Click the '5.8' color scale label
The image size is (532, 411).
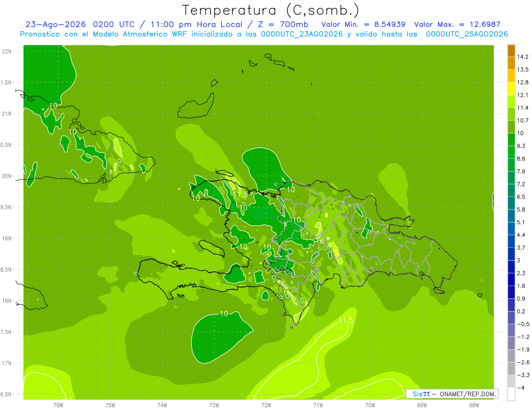tap(522, 209)
